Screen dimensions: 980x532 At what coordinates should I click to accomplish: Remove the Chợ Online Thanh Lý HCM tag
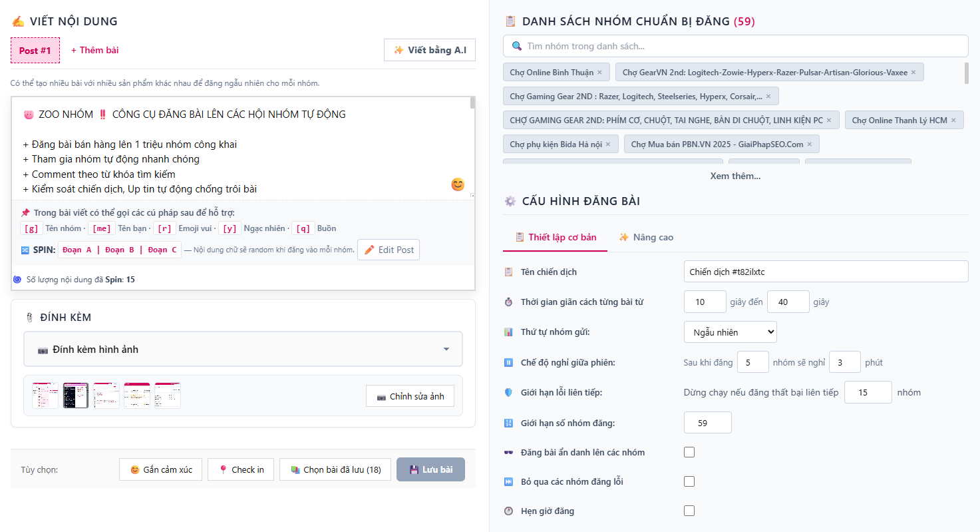click(x=953, y=121)
